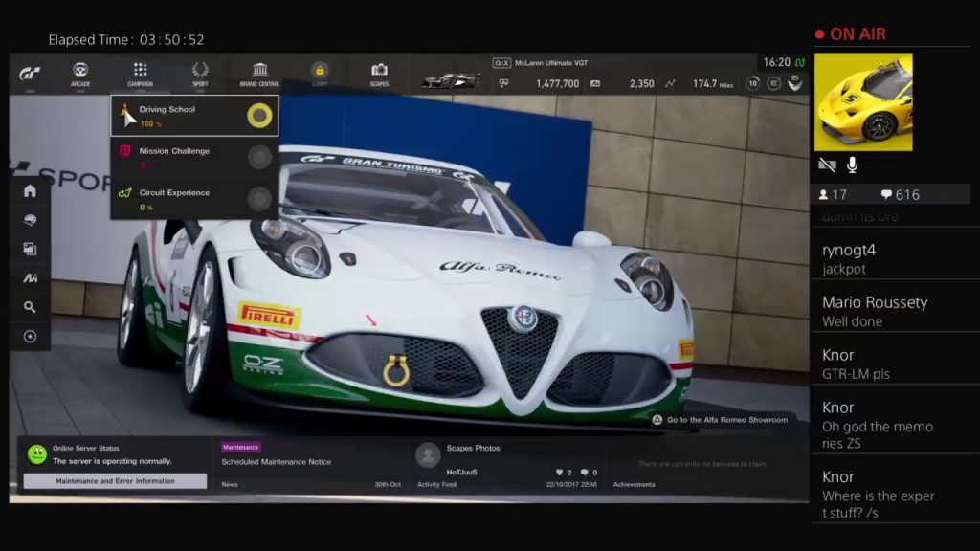This screenshot has width=980, height=551.
Task: Open the Arcade mode menu
Action: tap(80, 75)
